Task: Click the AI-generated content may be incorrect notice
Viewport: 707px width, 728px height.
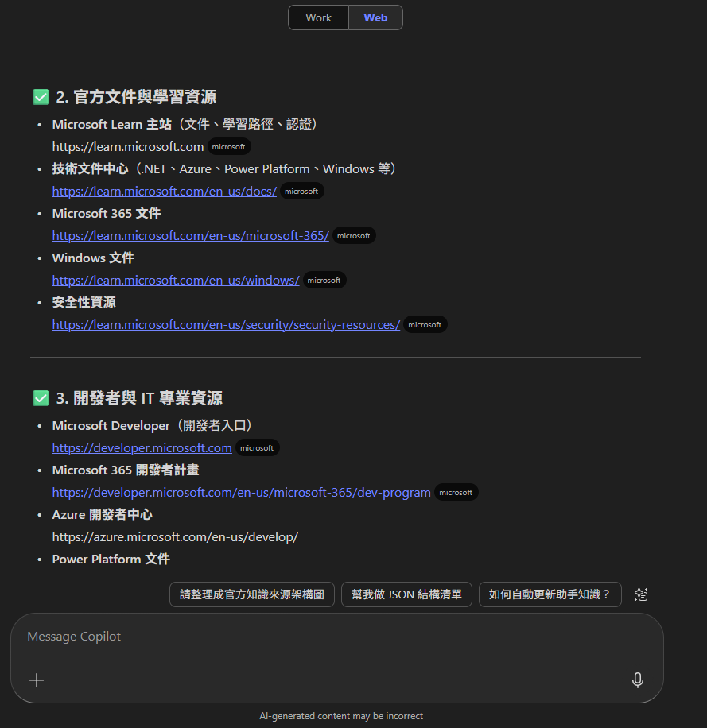Action: pyautogui.click(x=341, y=716)
